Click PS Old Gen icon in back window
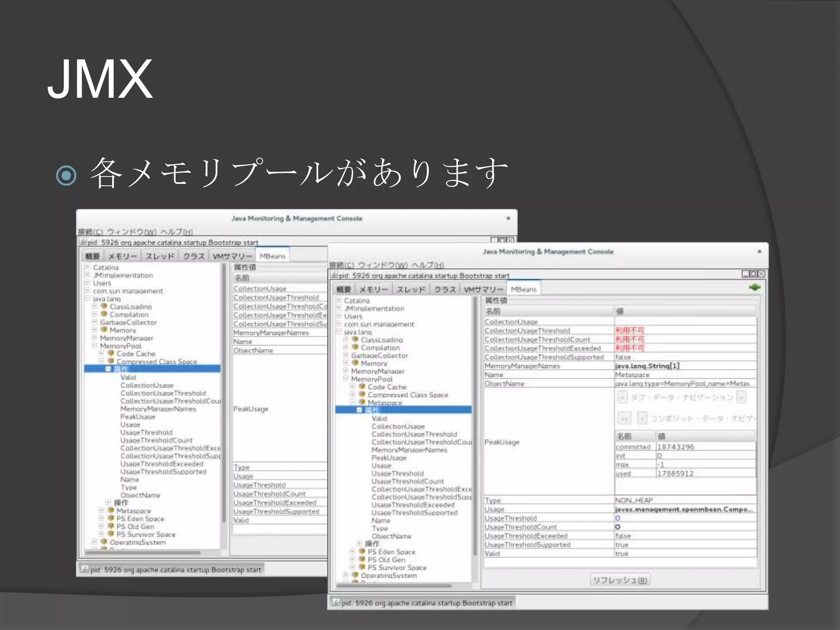 (111, 526)
